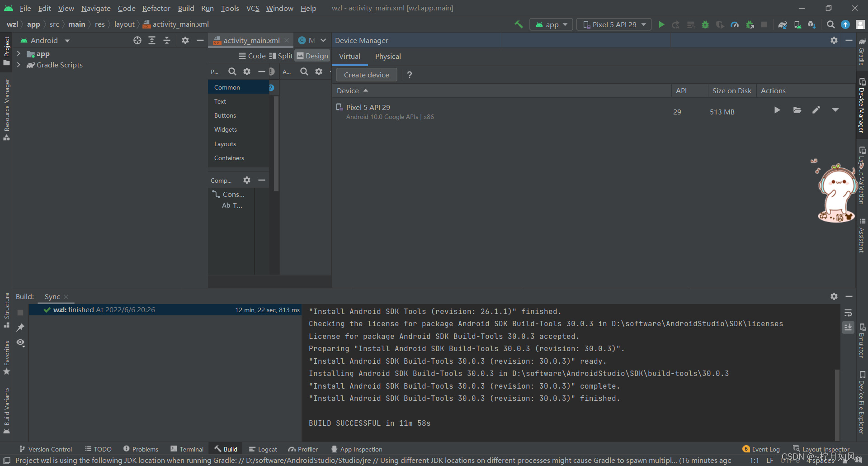Image resolution: width=868 pixels, height=466 pixels.
Task: Expand all in Project panel
Action: [152, 40]
